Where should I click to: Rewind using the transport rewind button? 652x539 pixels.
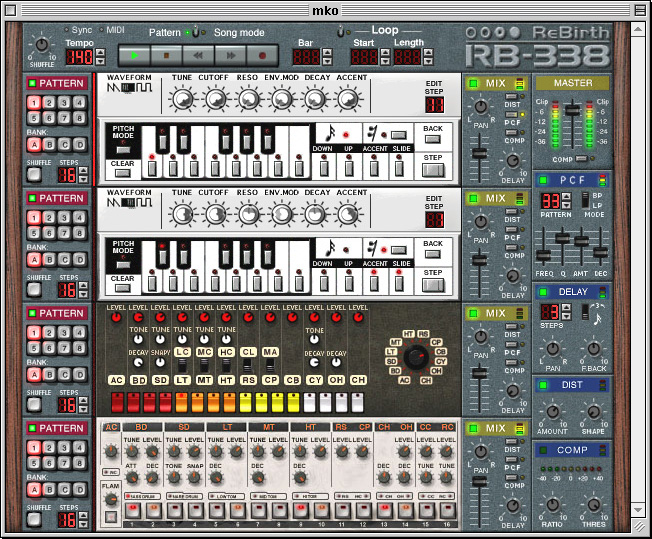[x=198, y=55]
